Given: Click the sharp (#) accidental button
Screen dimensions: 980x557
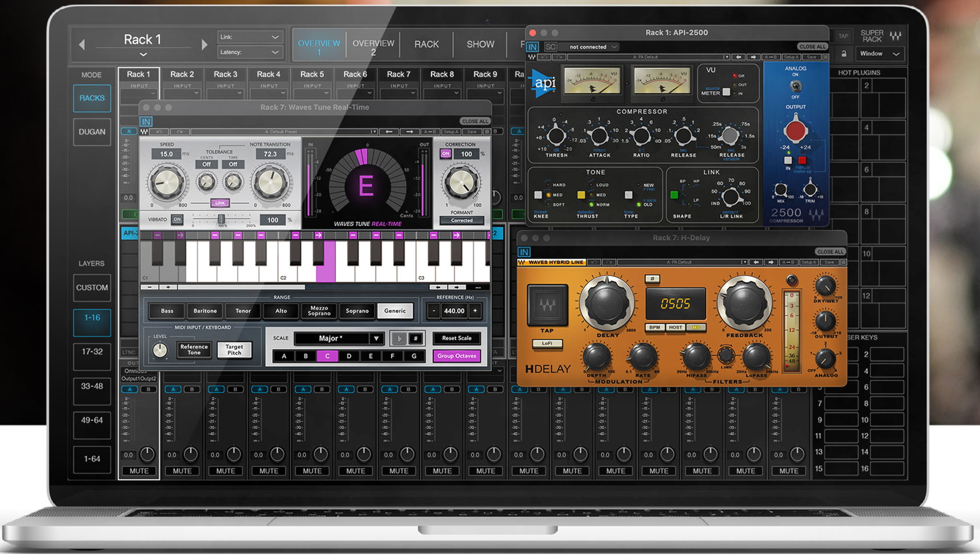Looking at the screenshot, I should pos(416,338).
